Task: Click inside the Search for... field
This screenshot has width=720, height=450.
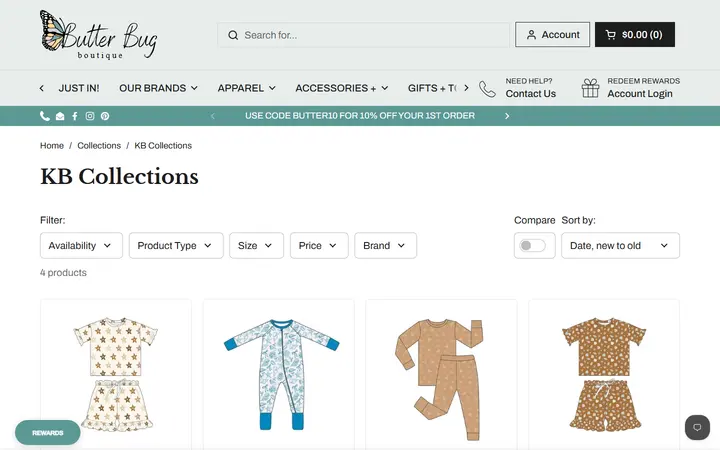Action: click(363, 35)
